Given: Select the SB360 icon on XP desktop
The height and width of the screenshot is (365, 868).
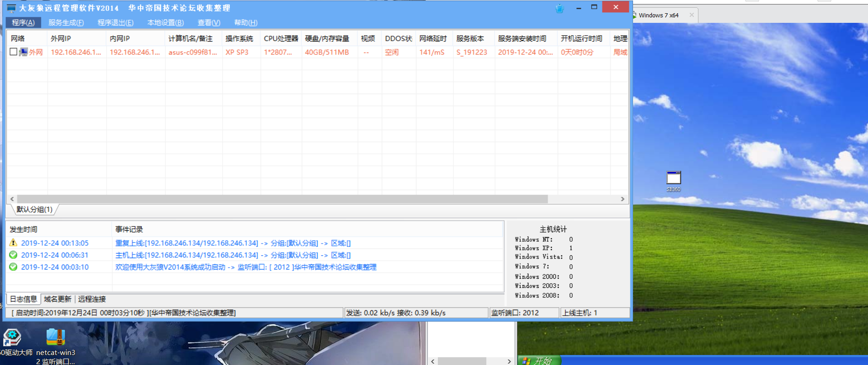Looking at the screenshot, I should (673, 181).
